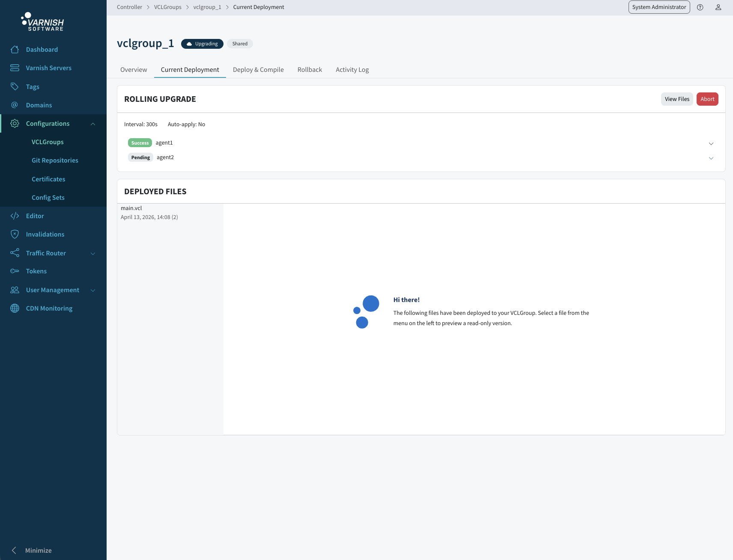Collapse the Configurations sidebar section
733x560 pixels.
click(x=93, y=124)
